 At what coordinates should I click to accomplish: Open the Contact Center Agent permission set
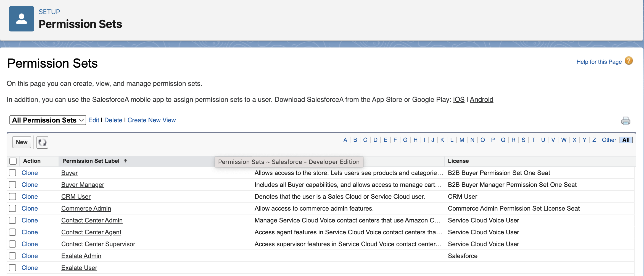pos(91,232)
